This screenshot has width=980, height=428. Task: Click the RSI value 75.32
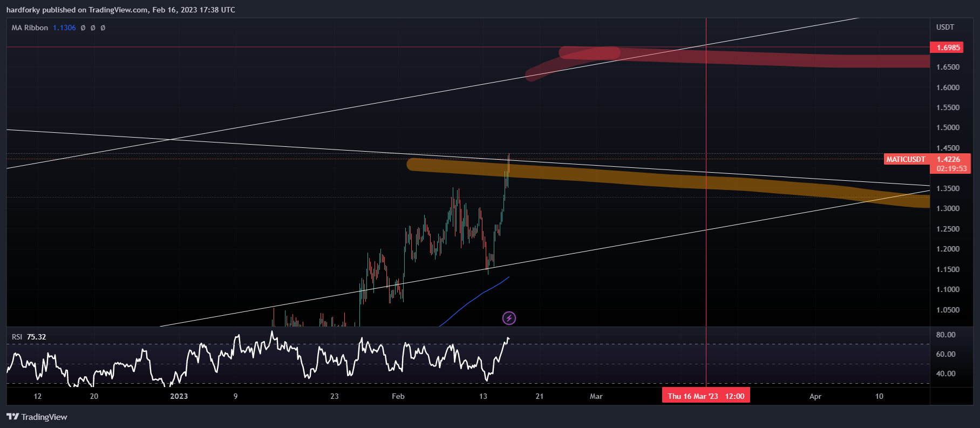click(x=36, y=337)
